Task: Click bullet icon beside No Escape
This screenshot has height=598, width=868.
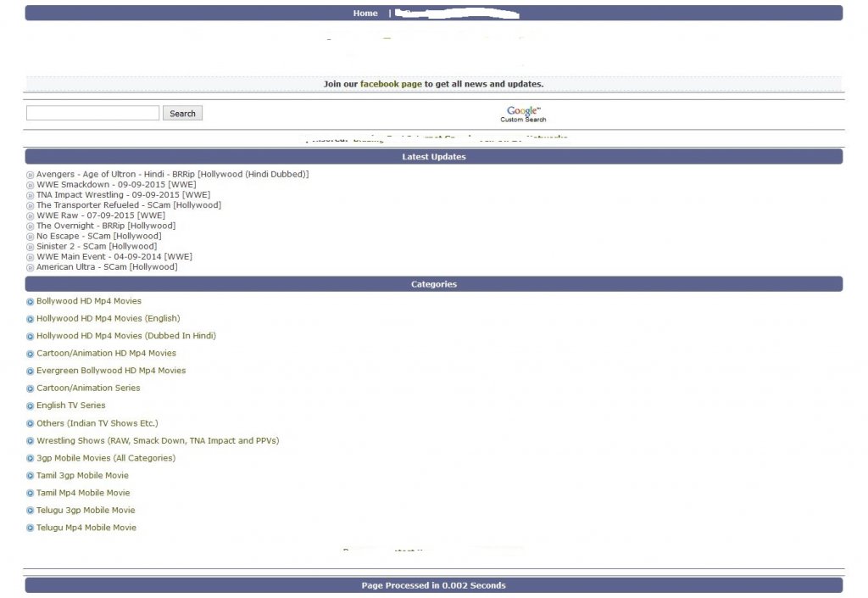Action: 30,237
